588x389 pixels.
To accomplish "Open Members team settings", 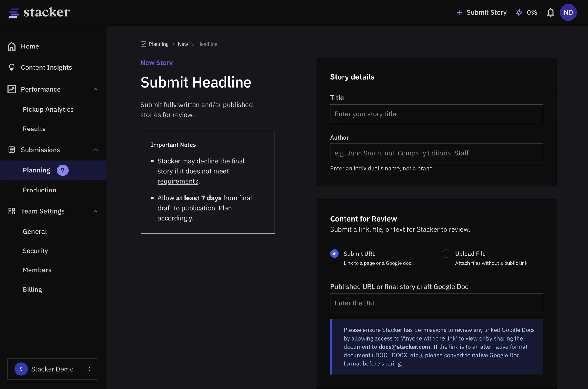I will click(x=37, y=270).
